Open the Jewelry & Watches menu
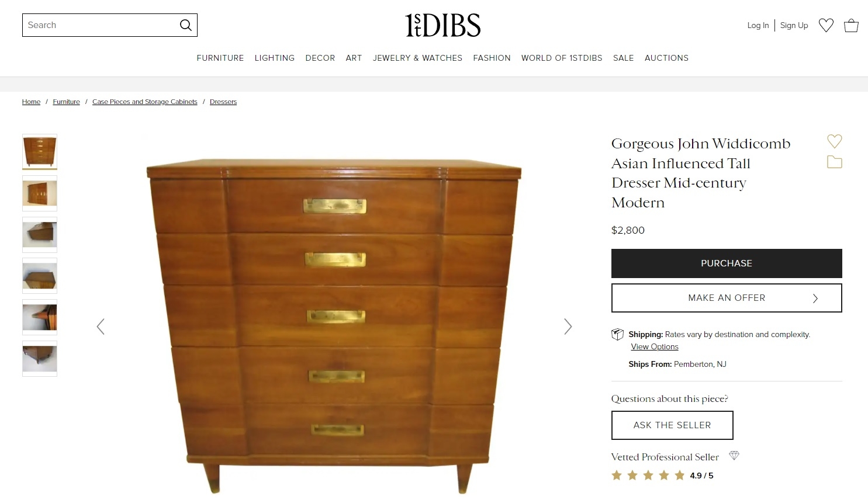The image size is (868, 503). [x=417, y=58]
